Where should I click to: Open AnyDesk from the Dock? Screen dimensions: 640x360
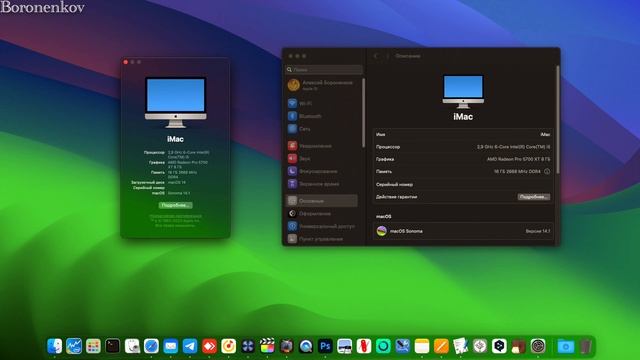click(209, 347)
